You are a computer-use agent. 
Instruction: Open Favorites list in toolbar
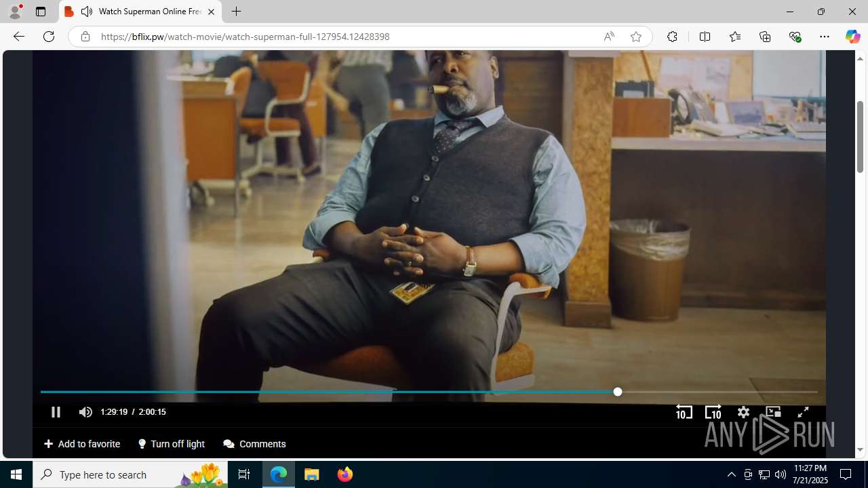pyautogui.click(x=735, y=37)
